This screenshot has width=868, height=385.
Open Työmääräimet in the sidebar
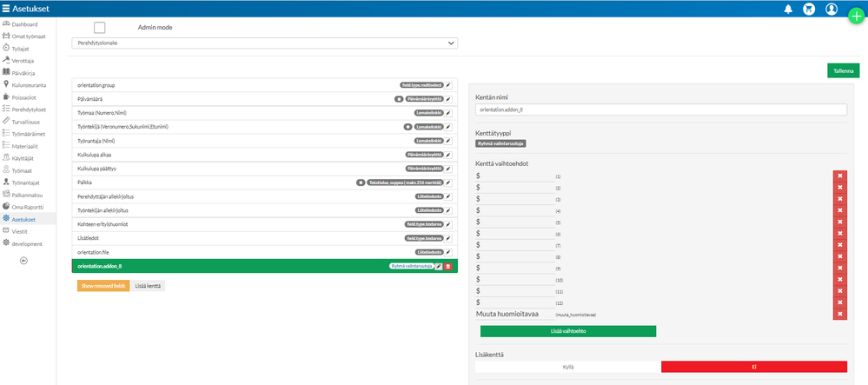[x=29, y=134]
